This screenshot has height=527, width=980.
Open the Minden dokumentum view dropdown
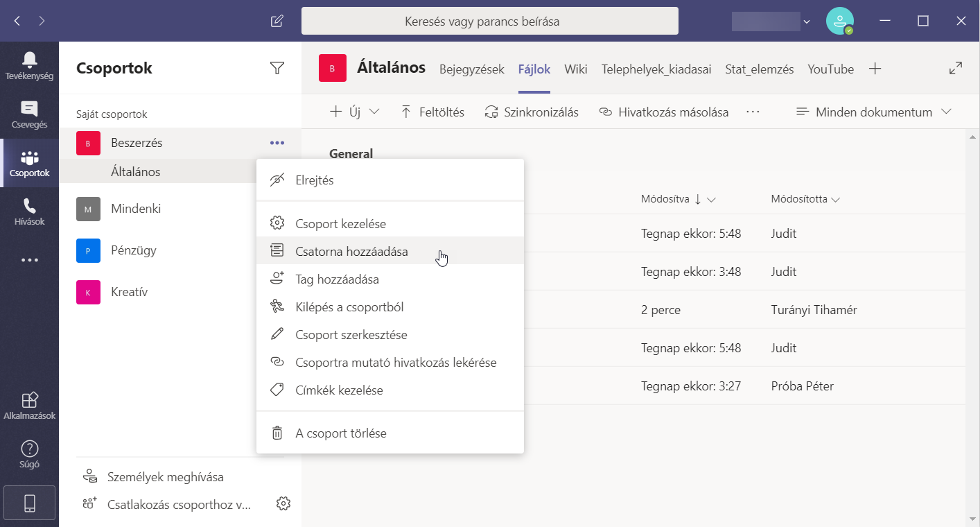[x=874, y=112]
